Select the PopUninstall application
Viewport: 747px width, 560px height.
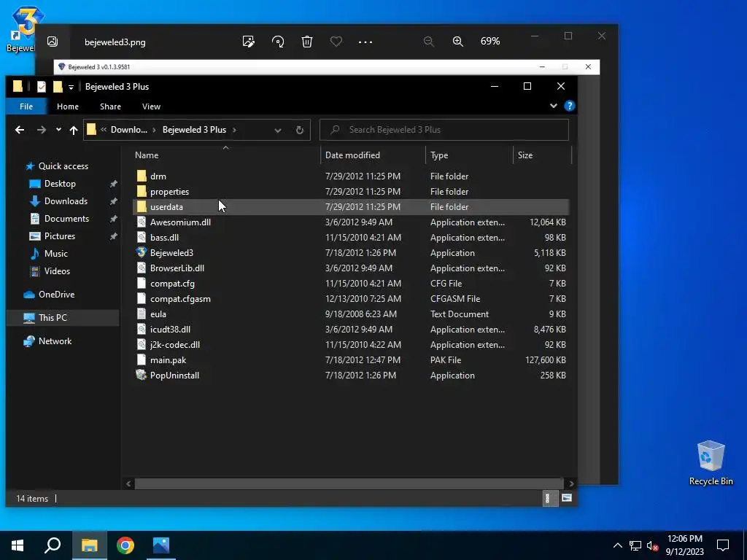[174, 376]
